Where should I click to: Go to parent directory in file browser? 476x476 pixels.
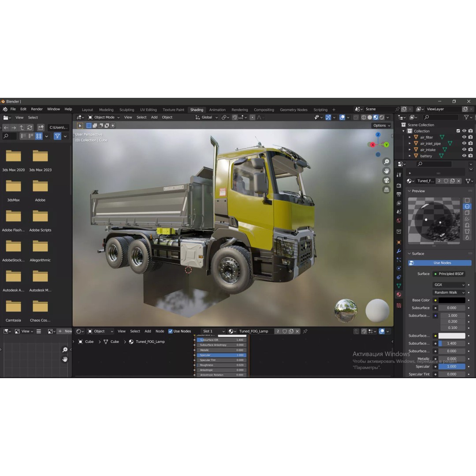coord(22,127)
